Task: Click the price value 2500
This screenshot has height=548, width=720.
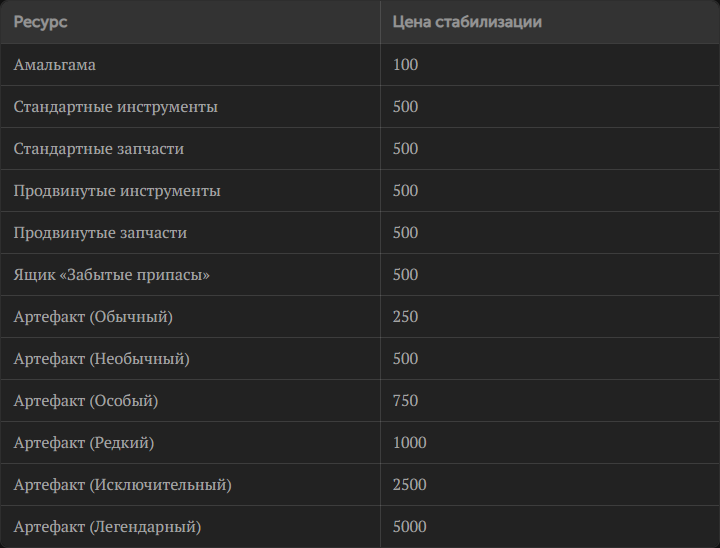Action: coord(410,485)
